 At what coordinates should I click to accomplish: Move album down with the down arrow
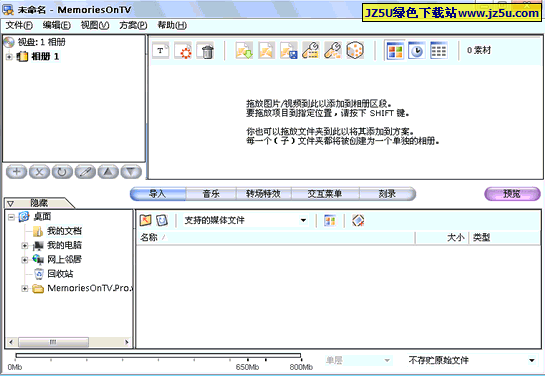131,172
